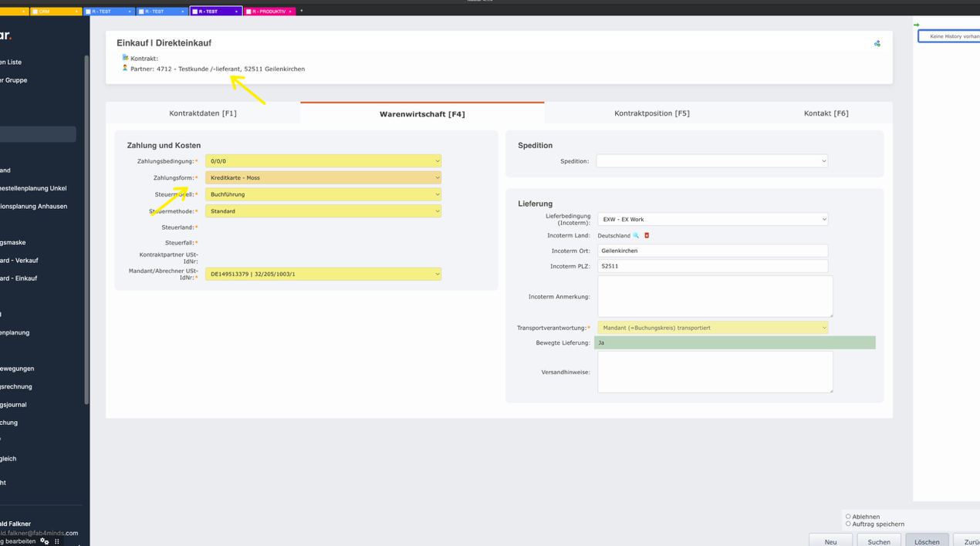Open a new browser tab with plus
Viewport: 980px width, 546px height.
tap(302, 11)
